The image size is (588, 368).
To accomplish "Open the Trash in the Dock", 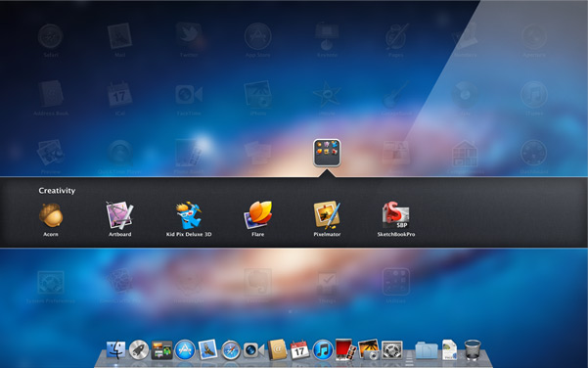I will click(x=473, y=349).
